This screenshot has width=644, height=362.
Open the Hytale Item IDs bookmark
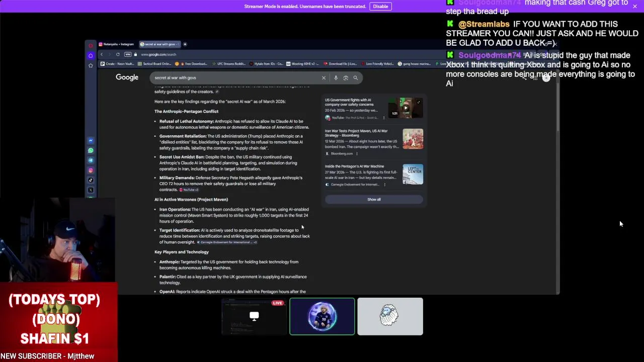point(267,64)
